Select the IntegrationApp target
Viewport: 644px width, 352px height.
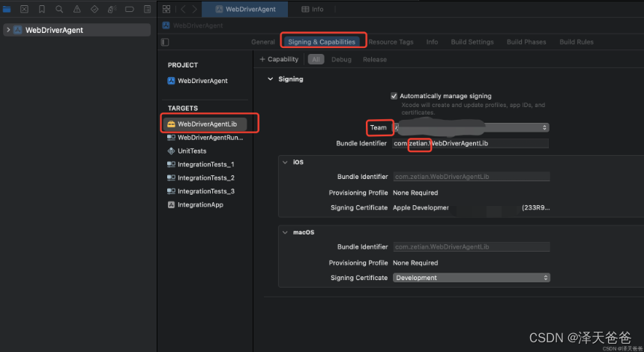tap(196, 204)
